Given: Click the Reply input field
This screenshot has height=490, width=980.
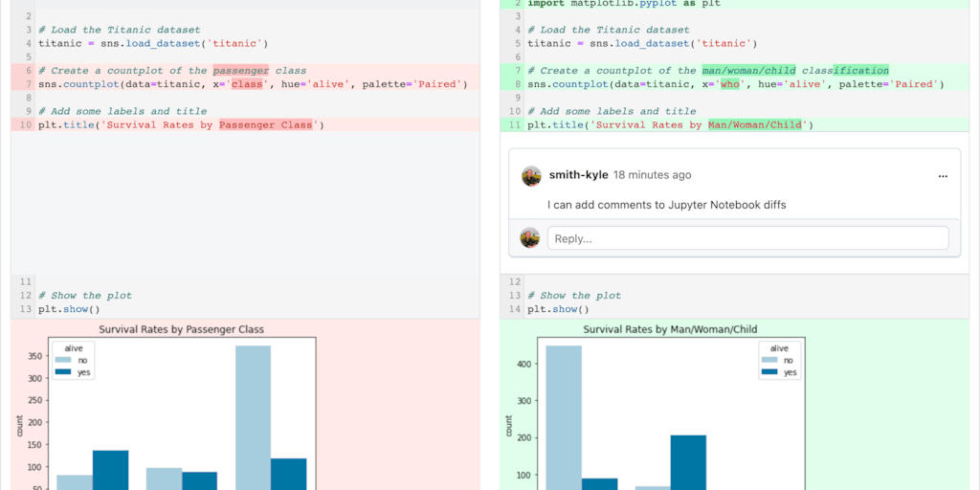Looking at the screenshot, I should [748, 238].
